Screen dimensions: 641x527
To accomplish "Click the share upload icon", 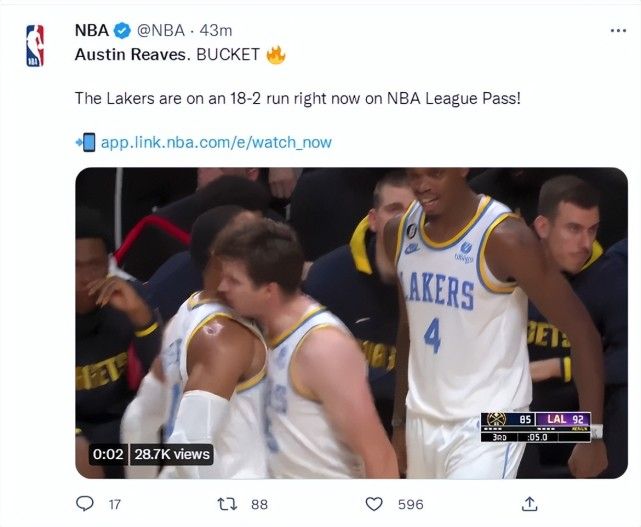I will coord(530,504).
